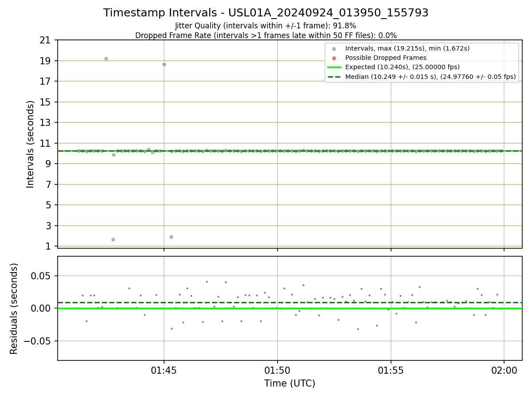Screen dimensions: 532x399
Task: Click the '01:50' x-axis tick label
Action: tap(278, 370)
